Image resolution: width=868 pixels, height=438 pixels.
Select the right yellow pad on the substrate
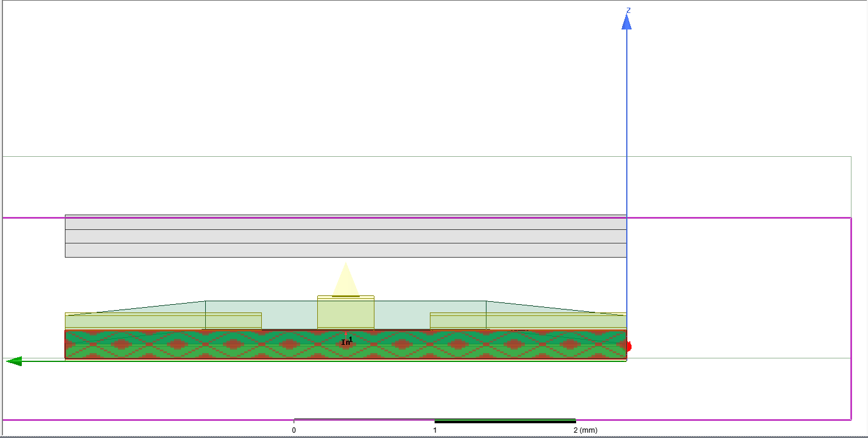coord(528,321)
